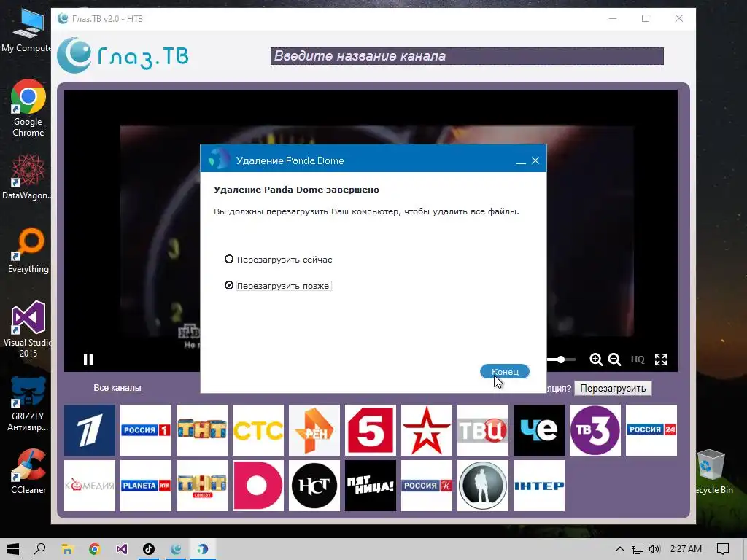
Task: Open ТНТ channel
Action: (202, 430)
